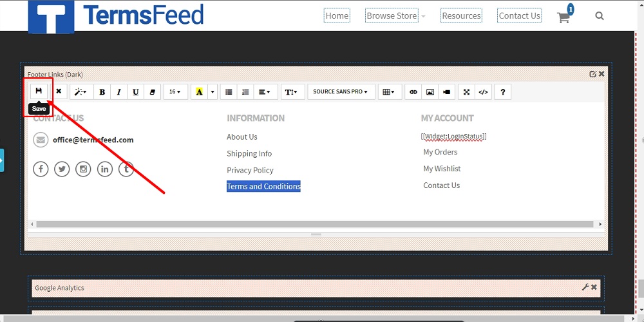Open the Resources menu item
The height and width of the screenshot is (322, 644).
click(461, 15)
